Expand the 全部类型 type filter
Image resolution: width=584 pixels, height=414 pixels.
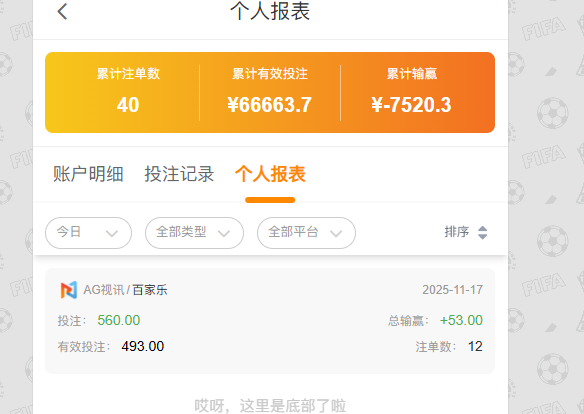coord(194,233)
